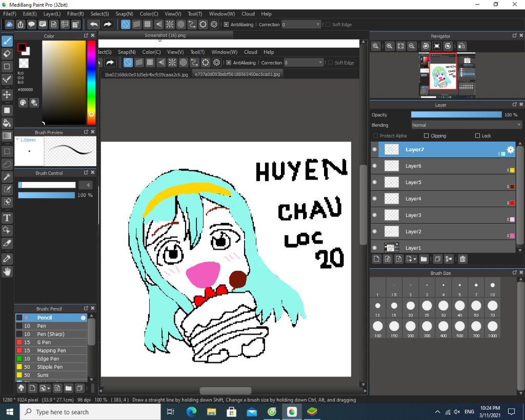
Task: Select the G Pen brush
Action: (52, 342)
